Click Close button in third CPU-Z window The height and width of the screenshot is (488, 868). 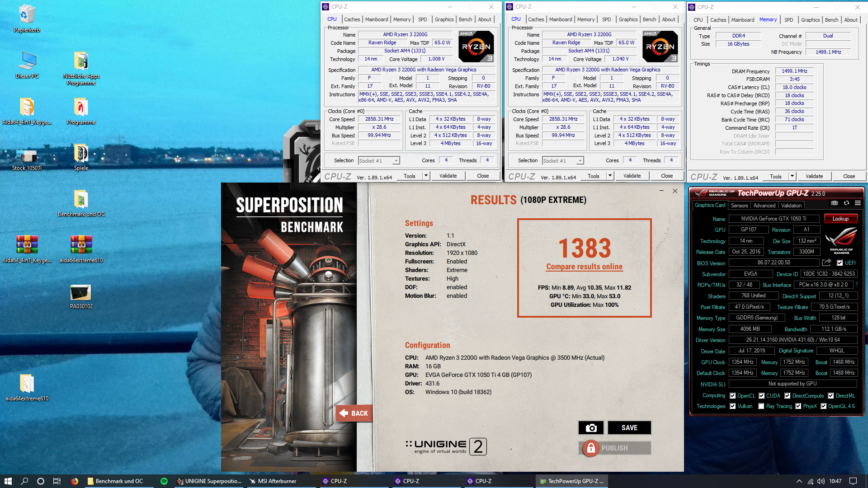[849, 176]
